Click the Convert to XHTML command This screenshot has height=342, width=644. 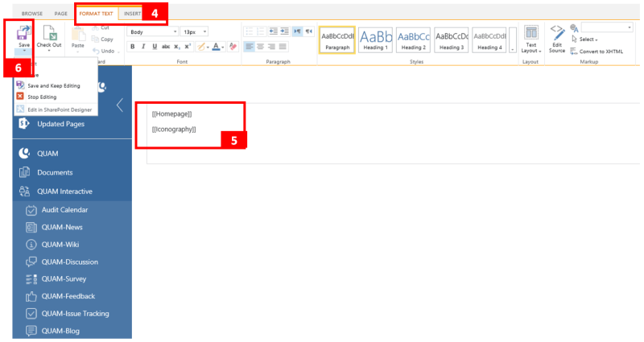coord(597,52)
